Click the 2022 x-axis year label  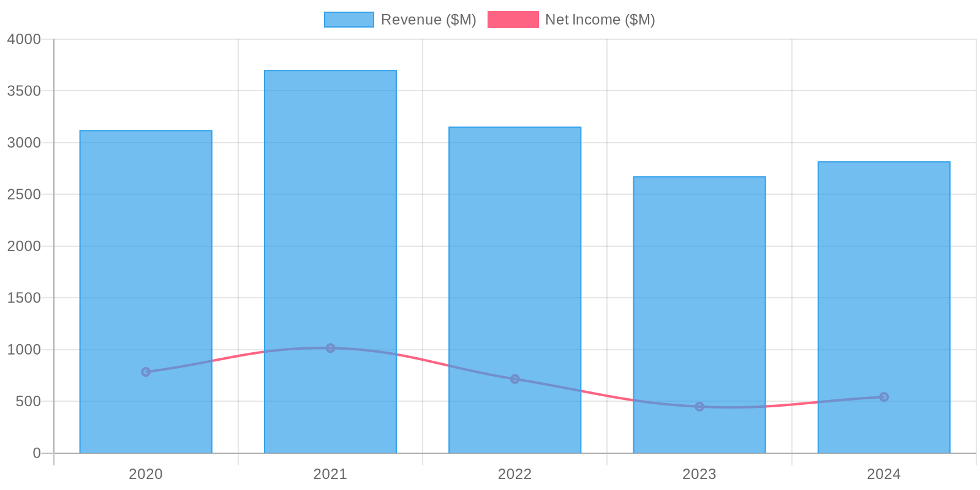pyautogui.click(x=514, y=474)
